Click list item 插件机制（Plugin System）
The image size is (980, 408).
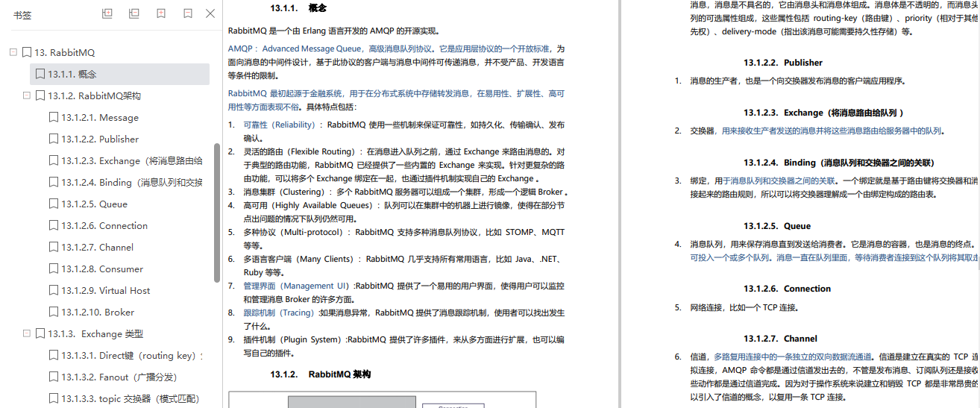pyautogui.click(x=294, y=339)
